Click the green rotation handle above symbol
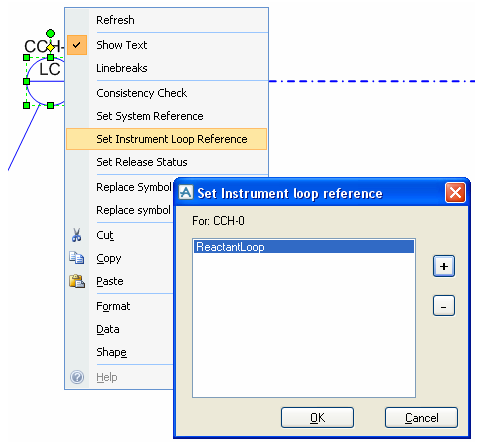The width and height of the screenshot is (483, 446). pos(50,33)
